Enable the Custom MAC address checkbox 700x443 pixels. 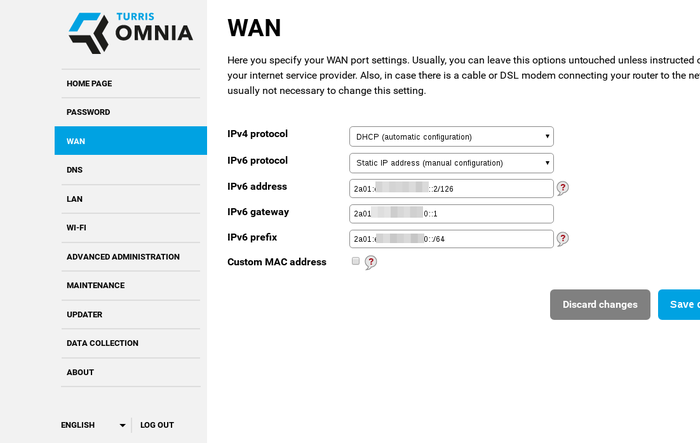[355, 261]
